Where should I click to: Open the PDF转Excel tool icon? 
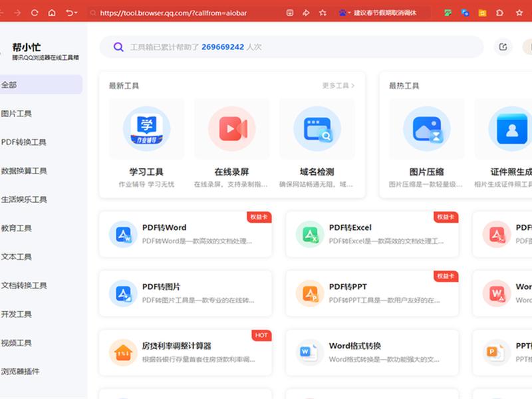pos(310,234)
